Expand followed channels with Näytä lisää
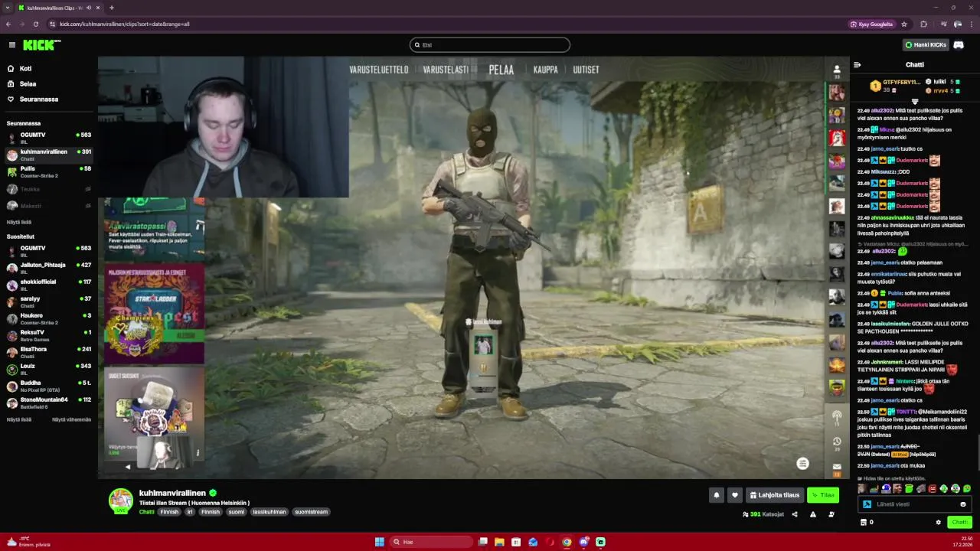This screenshot has height=551, width=980. click(x=19, y=222)
